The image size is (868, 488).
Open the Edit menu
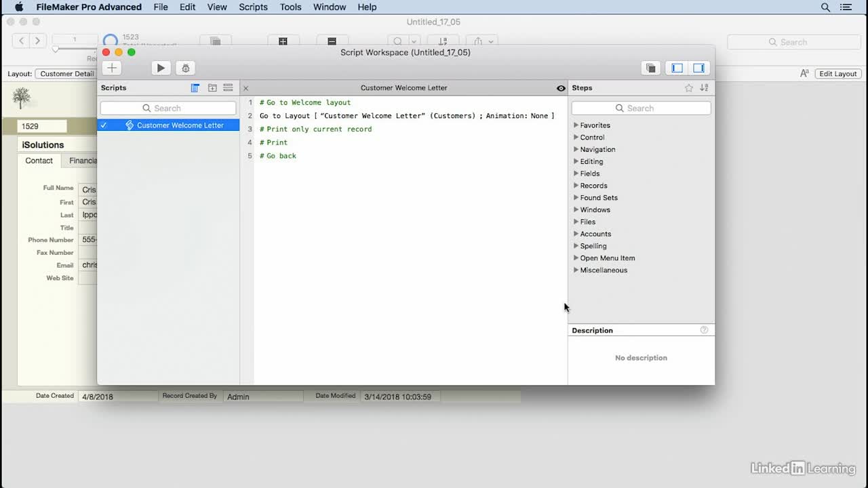point(188,7)
